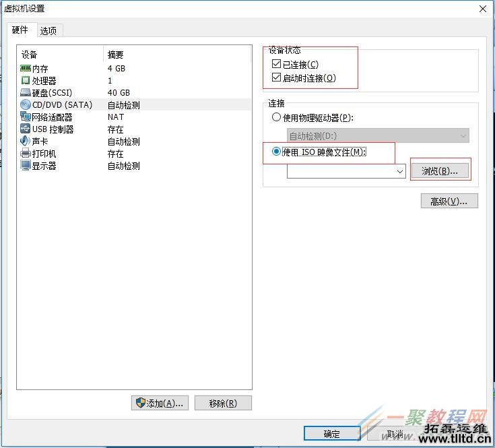Click the USB controller (USB 控制器) icon
495x448 pixels.
(26, 129)
